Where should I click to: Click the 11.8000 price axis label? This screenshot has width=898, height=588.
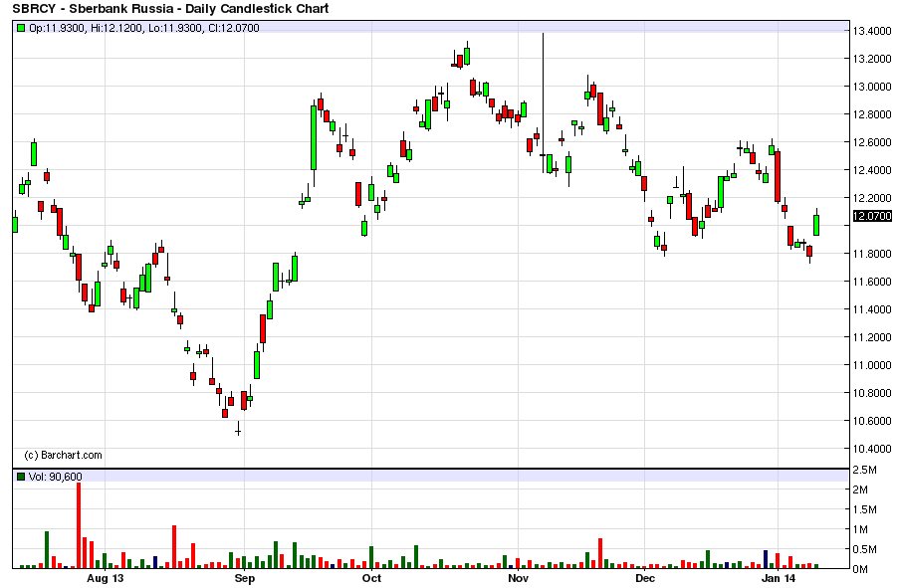point(872,254)
